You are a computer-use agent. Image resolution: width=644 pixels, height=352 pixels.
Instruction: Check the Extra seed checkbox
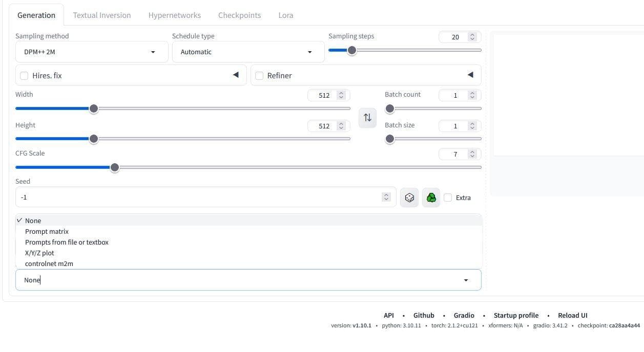448,197
